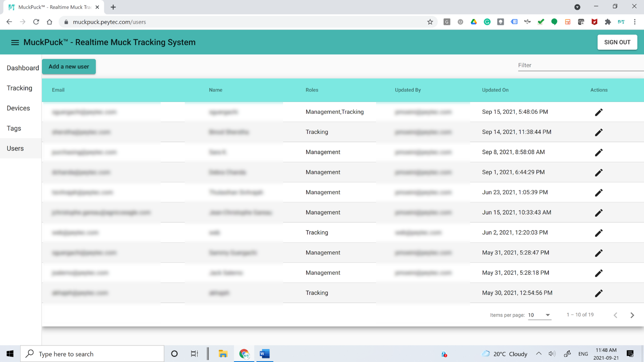The height and width of the screenshot is (362, 644).
Task: Open weather widget showing 20°C Cloudy
Action: (505, 354)
